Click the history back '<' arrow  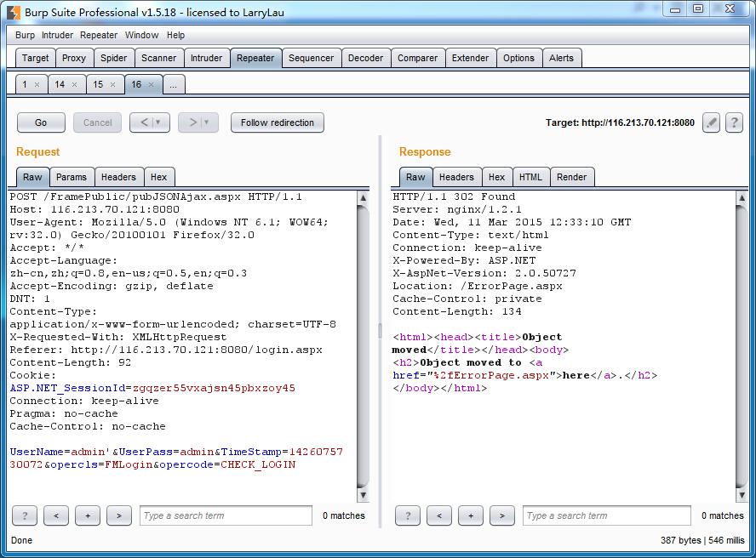pos(144,122)
